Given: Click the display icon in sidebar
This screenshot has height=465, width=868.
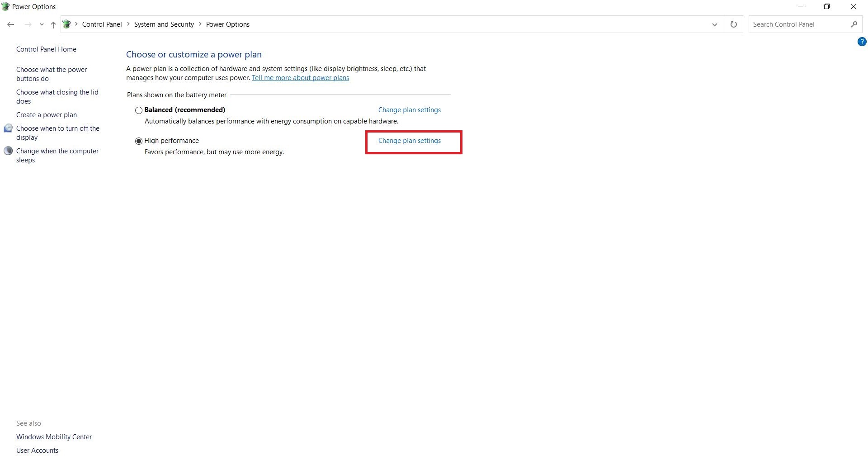Looking at the screenshot, I should tap(8, 128).
